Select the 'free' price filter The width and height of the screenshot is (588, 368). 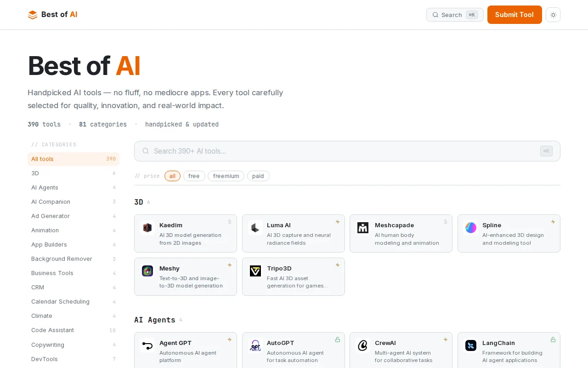click(194, 176)
